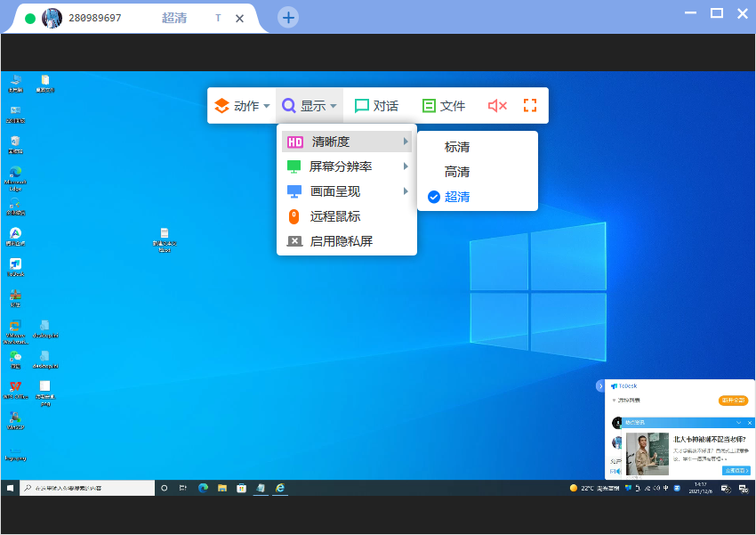Open Task View on remote taskbar
This screenshot has width=756, height=535.
click(x=182, y=488)
